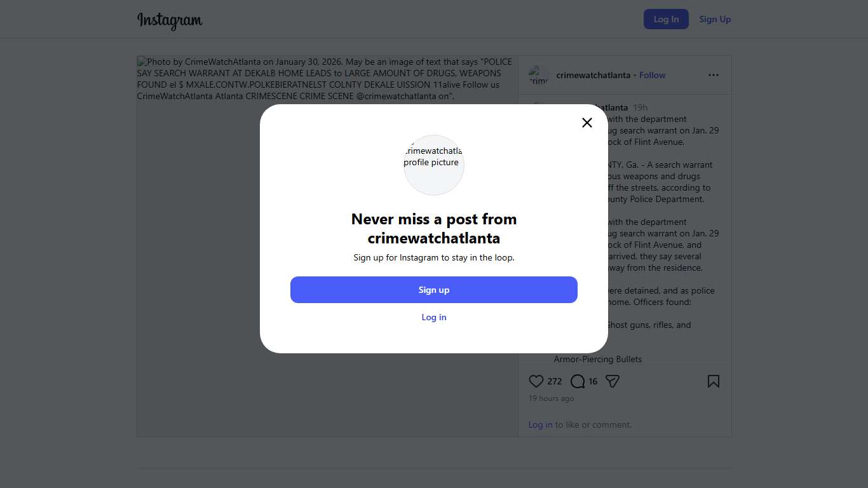
Task: Click Log in to like or comment
Action: pos(540,424)
